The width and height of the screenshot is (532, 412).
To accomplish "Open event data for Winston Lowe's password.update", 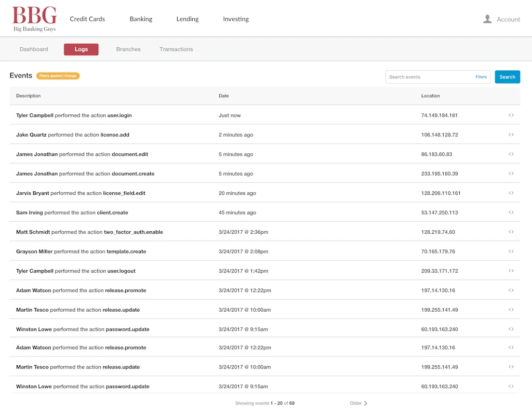I will pos(511,329).
